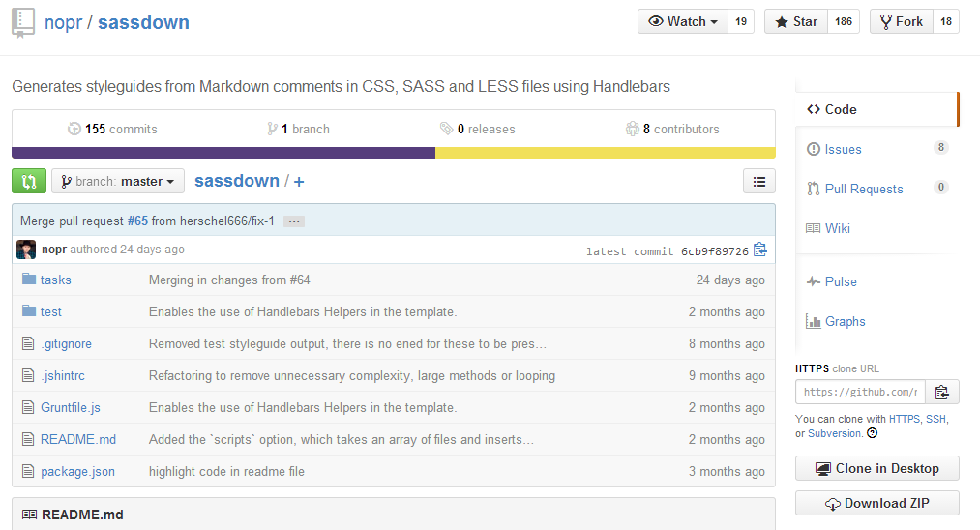Click the tasks folder icon
This screenshot has height=530, width=980.
tap(29, 279)
